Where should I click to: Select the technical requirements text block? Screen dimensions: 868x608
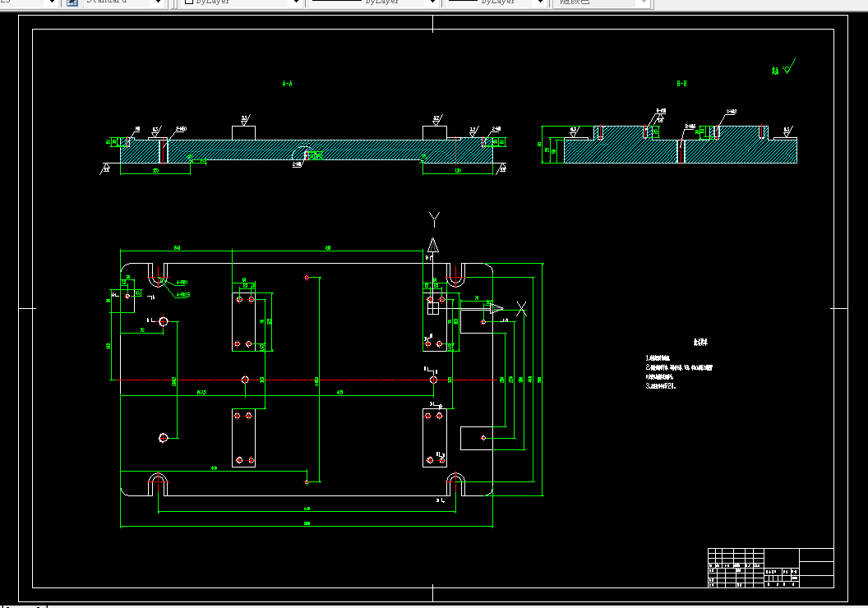click(x=679, y=365)
